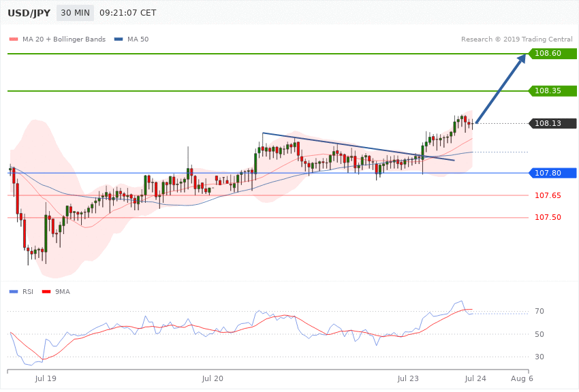
Task: Click the 107.65 support level label
Action: (x=548, y=195)
